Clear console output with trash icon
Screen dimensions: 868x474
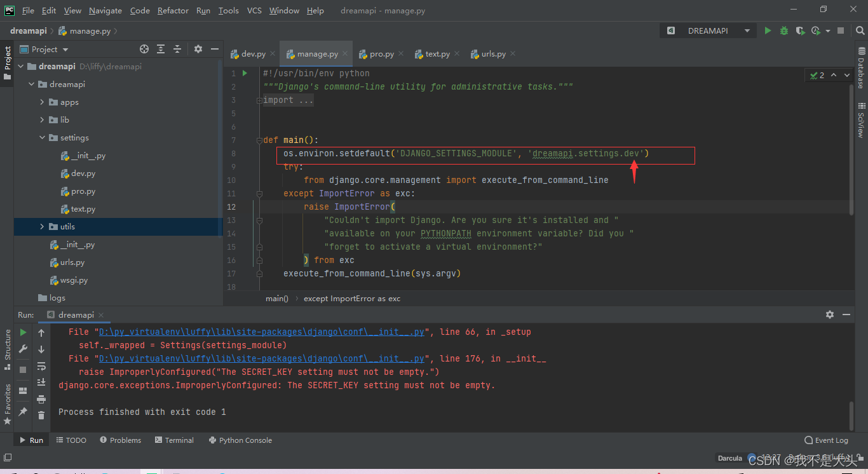coord(41,413)
